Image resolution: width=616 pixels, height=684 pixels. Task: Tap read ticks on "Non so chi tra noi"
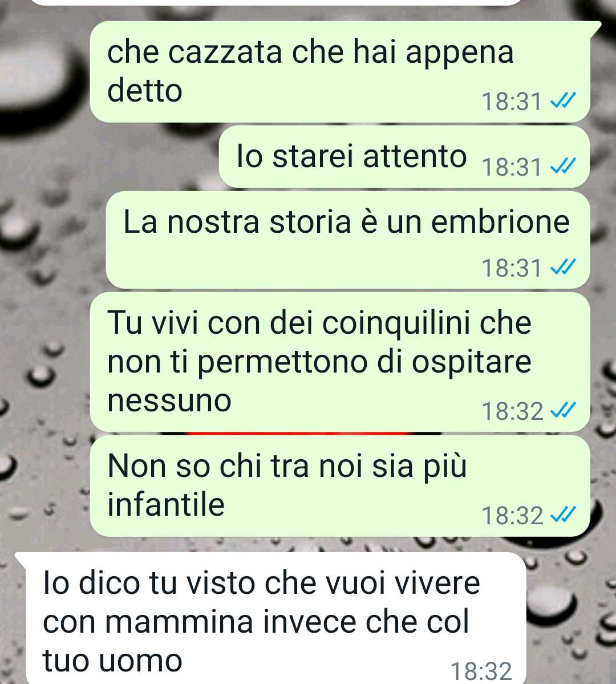[563, 515]
